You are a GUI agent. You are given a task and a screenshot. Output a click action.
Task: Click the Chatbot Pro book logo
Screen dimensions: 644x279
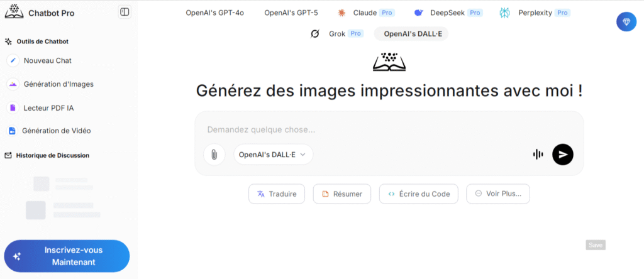tap(14, 11)
